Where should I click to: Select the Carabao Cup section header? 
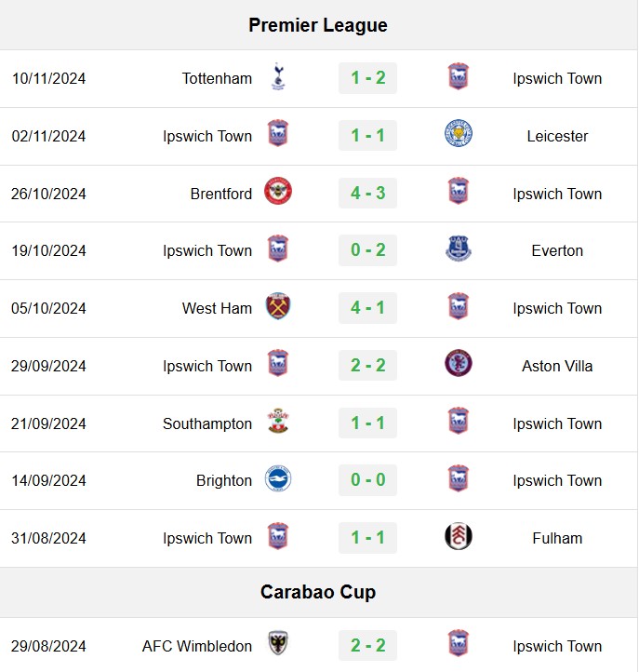(318, 592)
